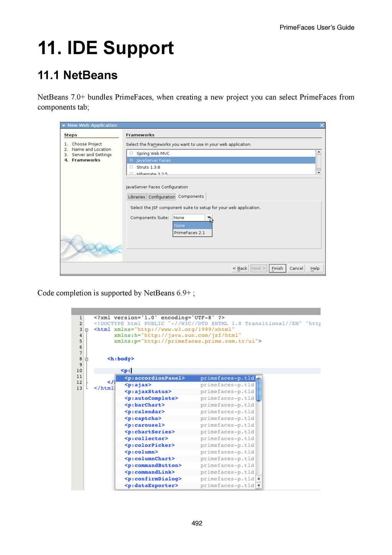Viewport: 392px width, 555px height.
Task: Click the disabled Next button
Action: (258, 268)
